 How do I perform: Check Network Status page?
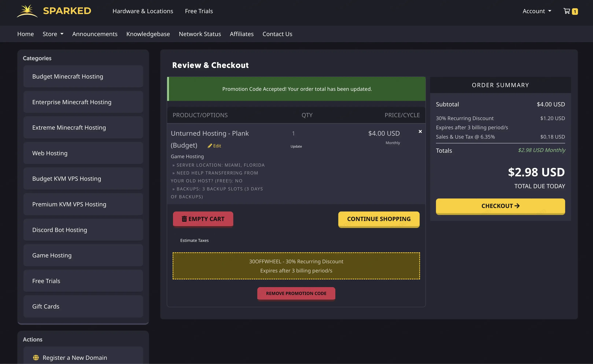click(x=200, y=34)
